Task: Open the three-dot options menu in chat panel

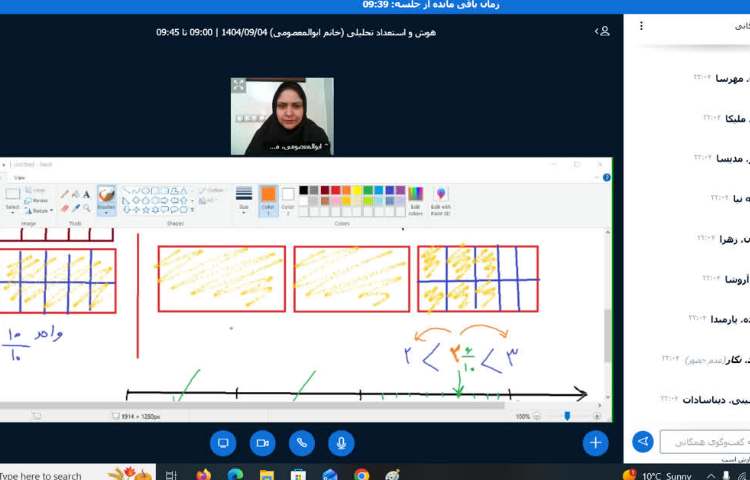Action: pos(641,26)
